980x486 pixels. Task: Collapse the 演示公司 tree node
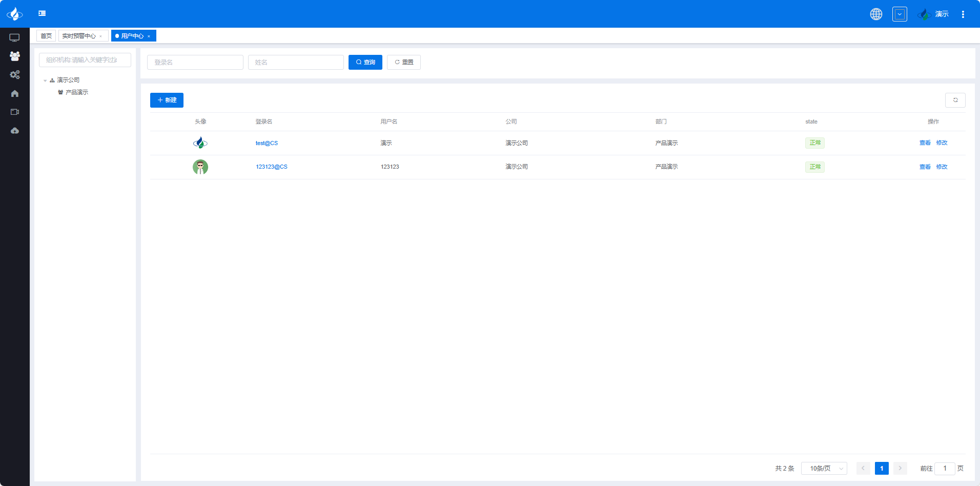point(45,80)
